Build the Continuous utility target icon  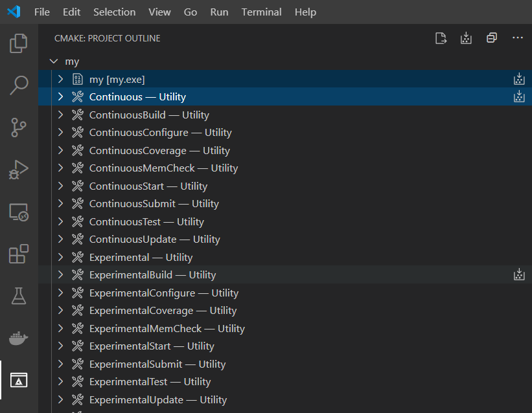click(519, 96)
